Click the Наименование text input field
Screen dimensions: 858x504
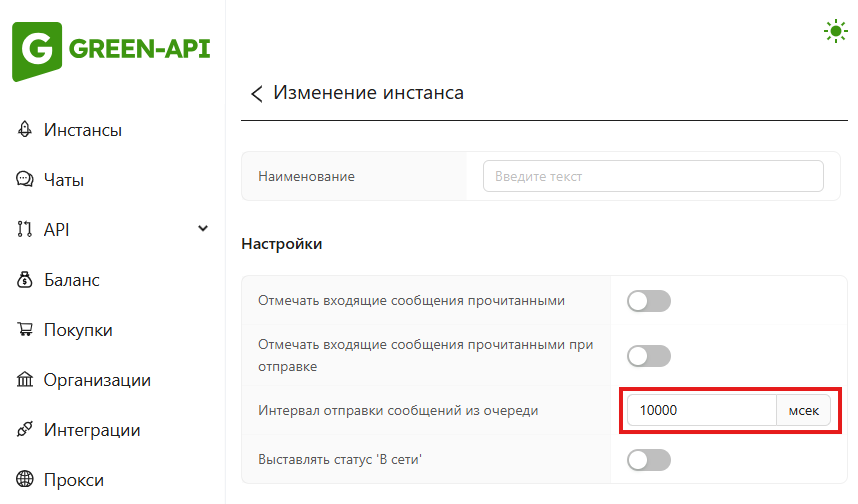coord(653,176)
